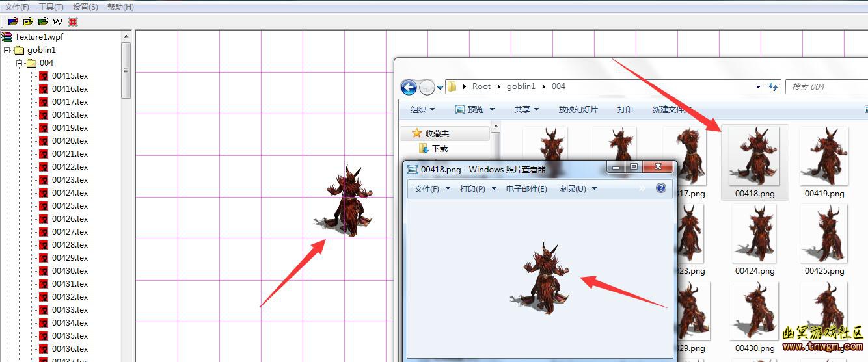
Task: Select the 00419.png thumbnail
Action: pos(824,162)
